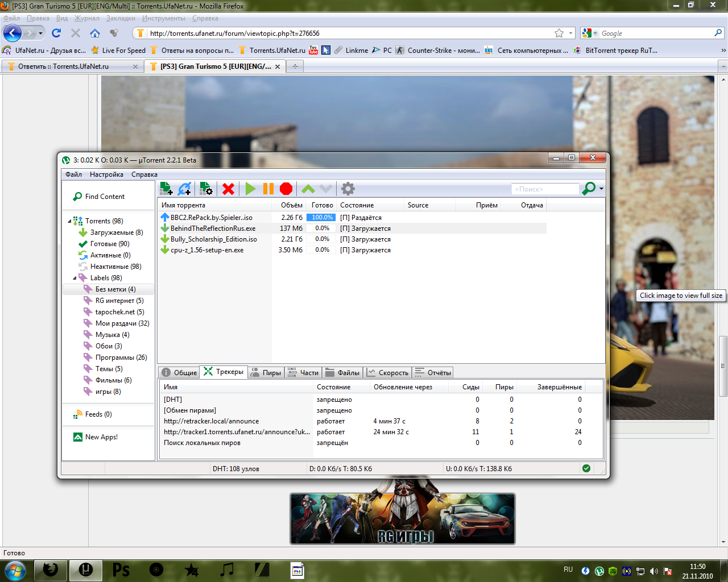Select the игры (8) label
Screen dimensions: 728x582
point(102,392)
